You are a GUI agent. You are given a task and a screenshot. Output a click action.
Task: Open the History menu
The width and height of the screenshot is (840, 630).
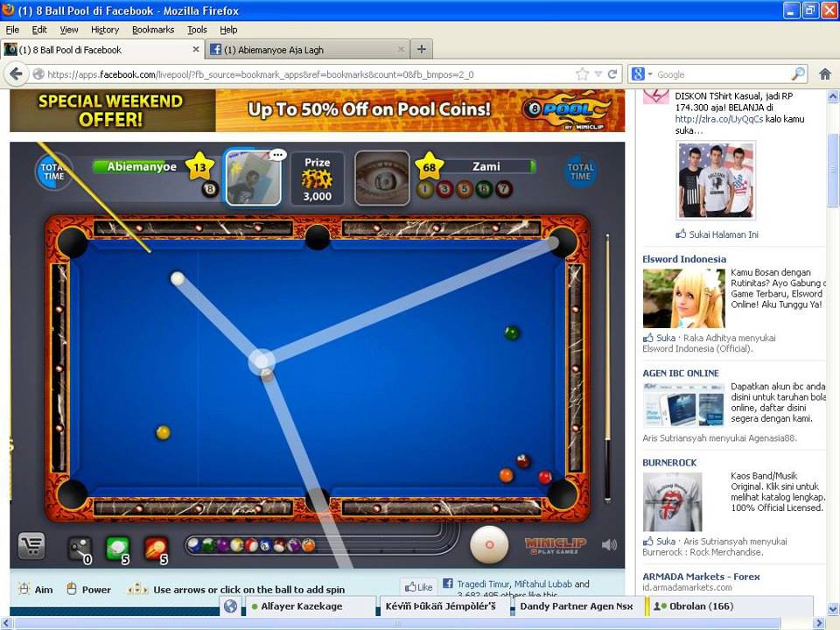click(x=104, y=30)
